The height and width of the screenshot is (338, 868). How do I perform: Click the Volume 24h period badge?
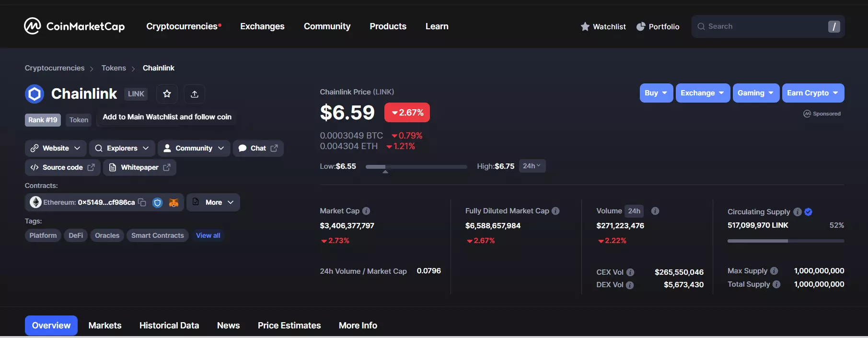[x=634, y=211]
